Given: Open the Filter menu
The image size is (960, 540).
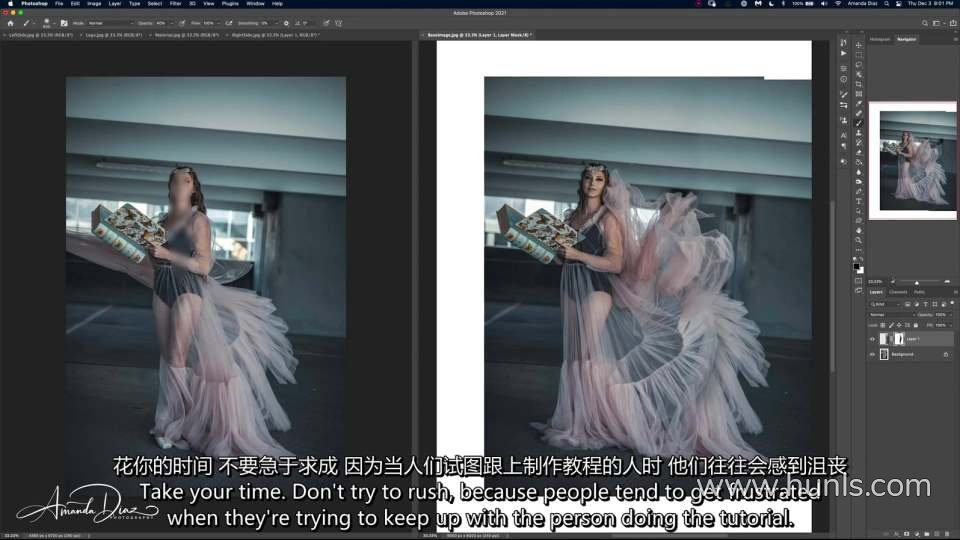Looking at the screenshot, I should 175,4.
